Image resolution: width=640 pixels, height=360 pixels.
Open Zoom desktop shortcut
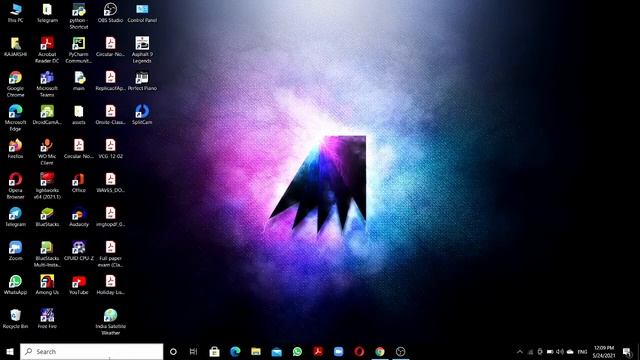[16, 250]
